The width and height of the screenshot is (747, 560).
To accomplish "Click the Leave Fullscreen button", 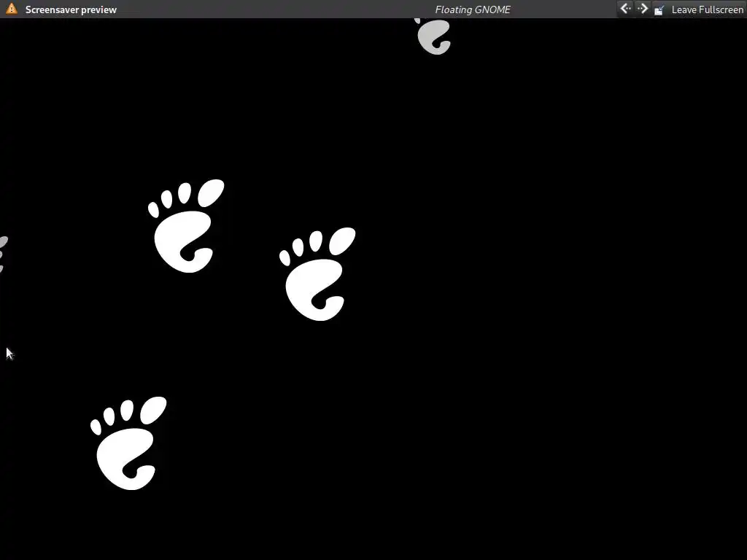I will [698, 9].
